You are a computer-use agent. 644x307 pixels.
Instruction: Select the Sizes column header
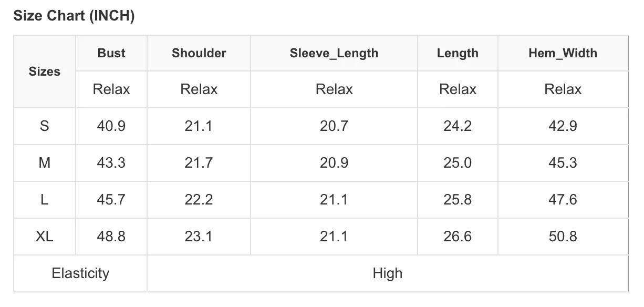pos(45,71)
